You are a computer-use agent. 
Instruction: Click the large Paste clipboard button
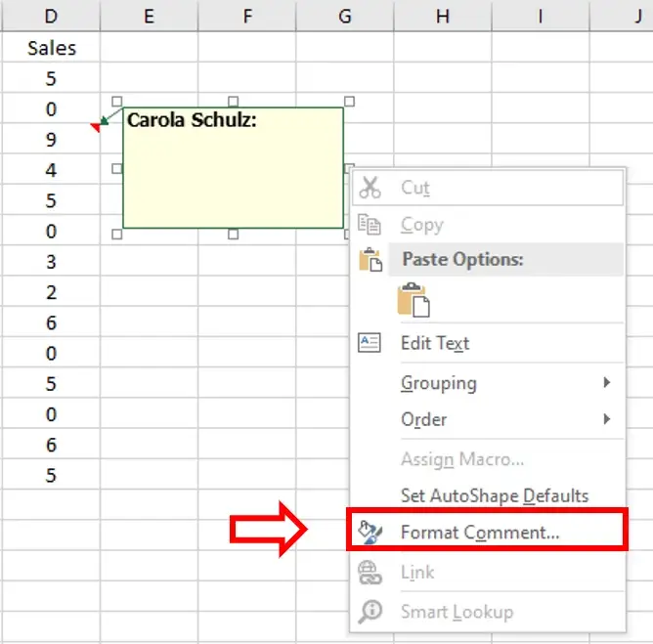(413, 300)
